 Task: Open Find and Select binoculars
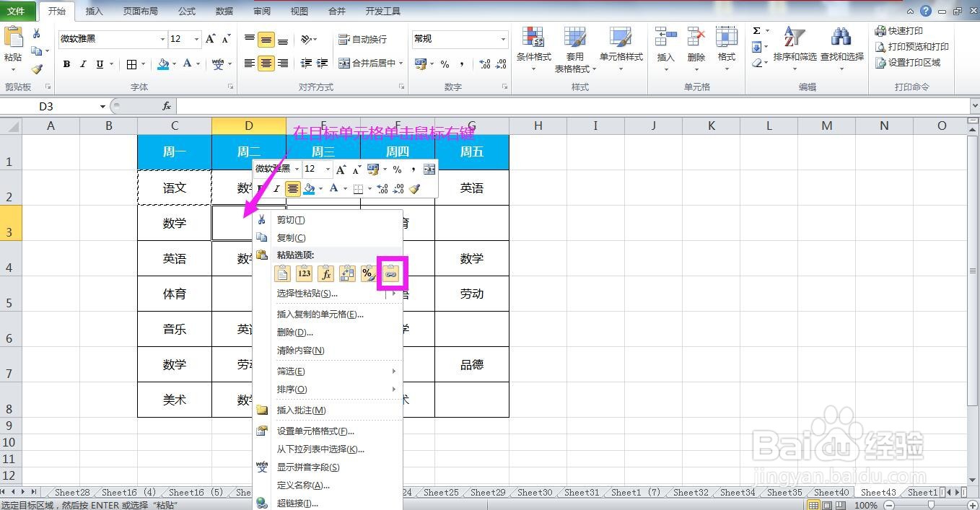[841, 38]
